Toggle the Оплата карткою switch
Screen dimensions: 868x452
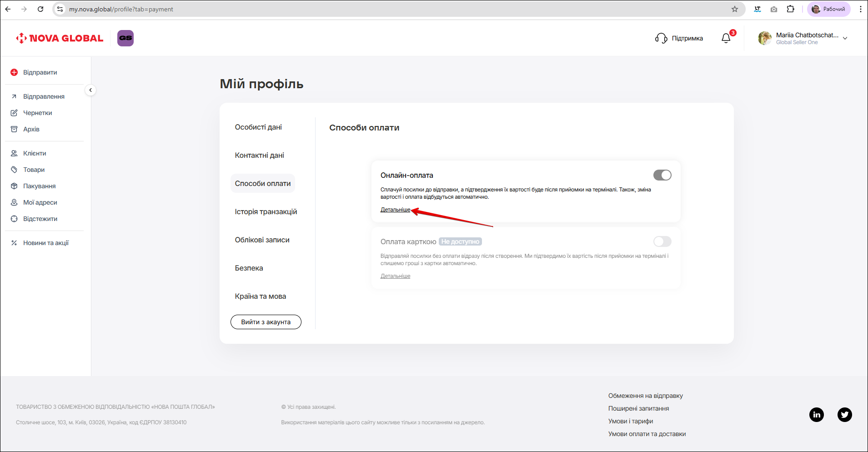pyautogui.click(x=662, y=241)
